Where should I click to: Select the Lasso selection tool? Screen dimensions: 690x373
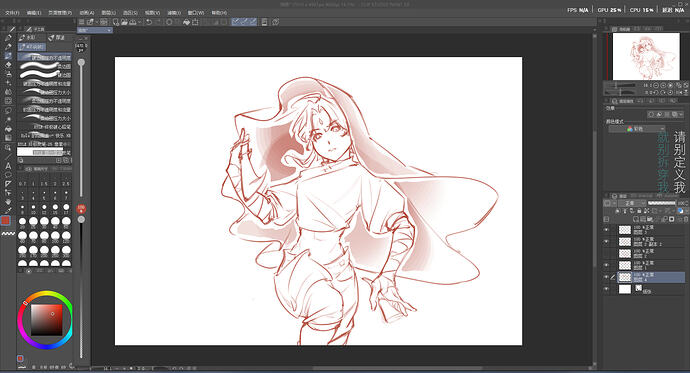8,110
